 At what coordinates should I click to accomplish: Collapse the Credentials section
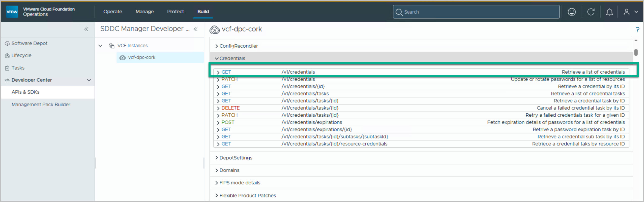(217, 58)
